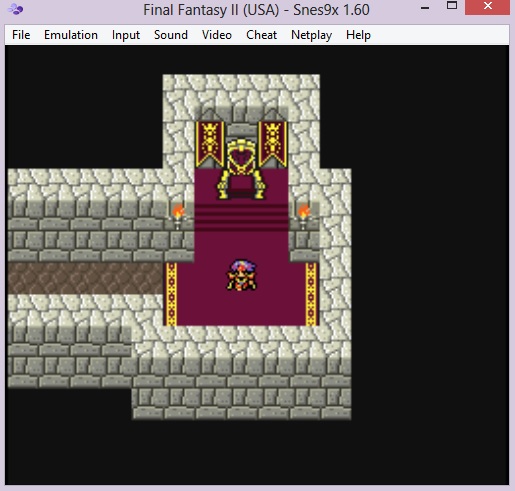This screenshot has width=515, height=491.
Task: Click the Snes9x app icon in title bar
Action: tap(15, 9)
